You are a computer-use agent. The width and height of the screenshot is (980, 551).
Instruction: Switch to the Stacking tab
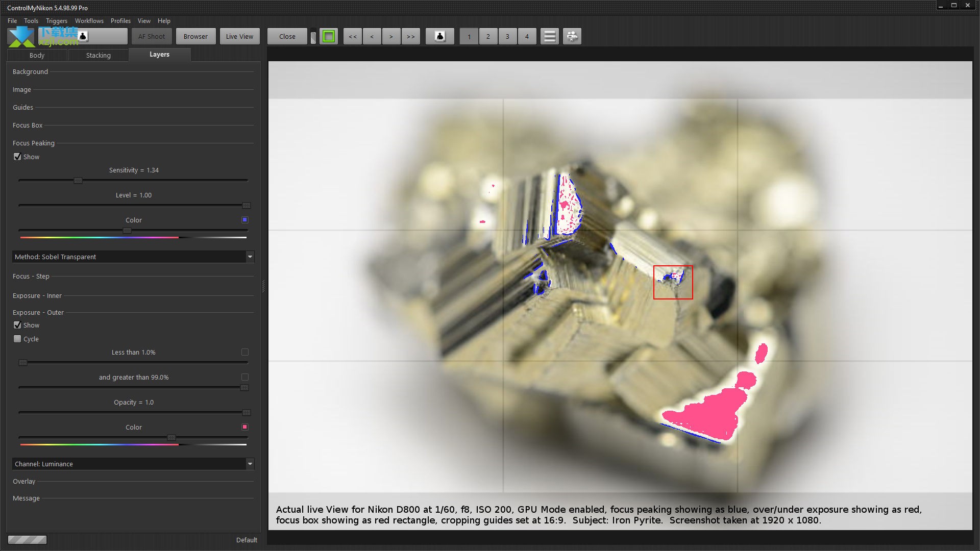(97, 55)
